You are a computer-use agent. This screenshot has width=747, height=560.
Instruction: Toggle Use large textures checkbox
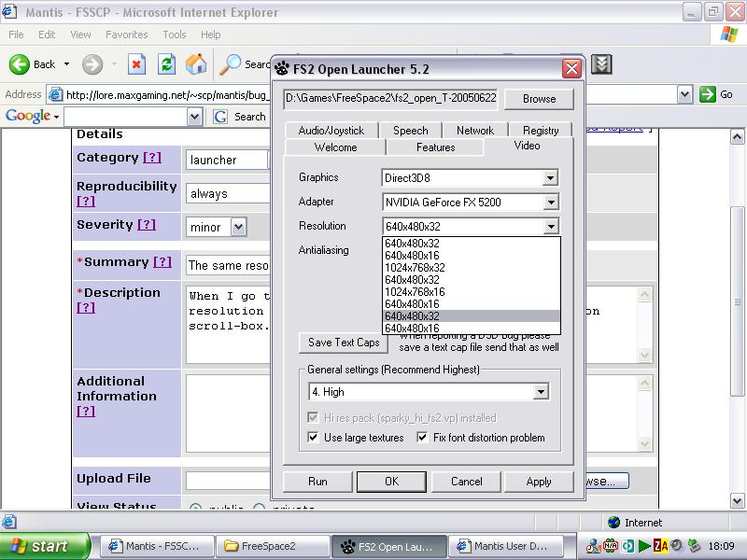[x=313, y=437]
